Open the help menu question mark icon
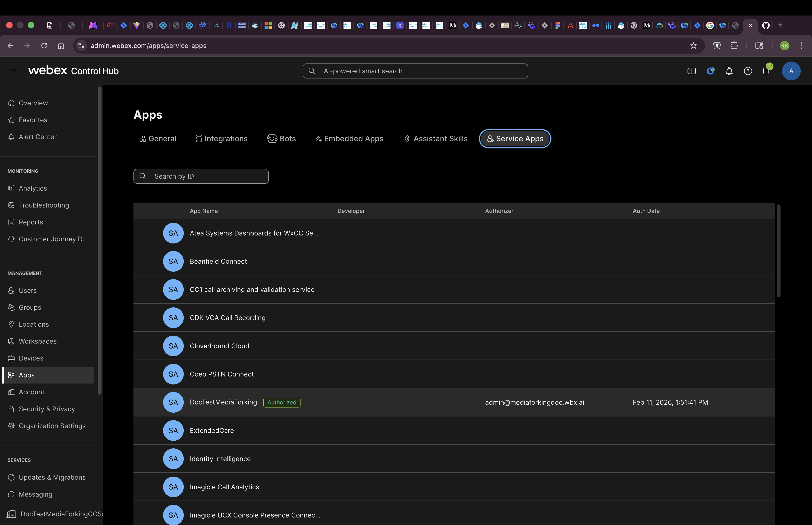This screenshot has width=812, height=525. [748, 71]
